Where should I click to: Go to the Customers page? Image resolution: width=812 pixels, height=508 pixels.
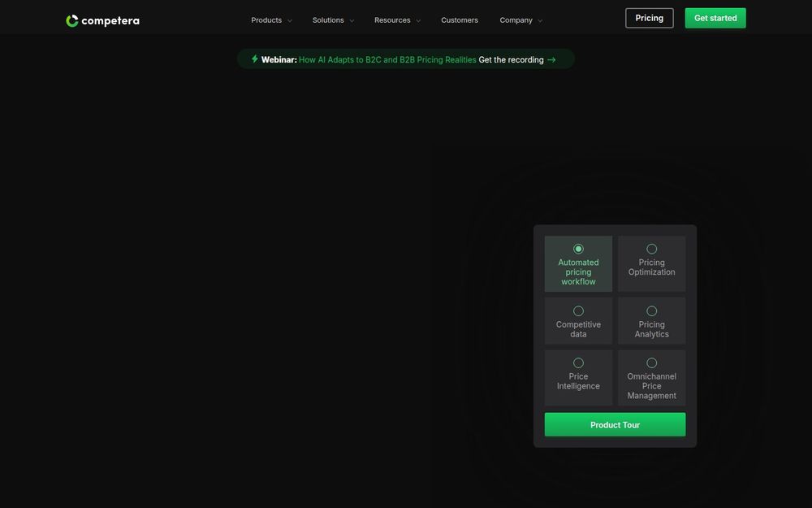coord(460,20)
